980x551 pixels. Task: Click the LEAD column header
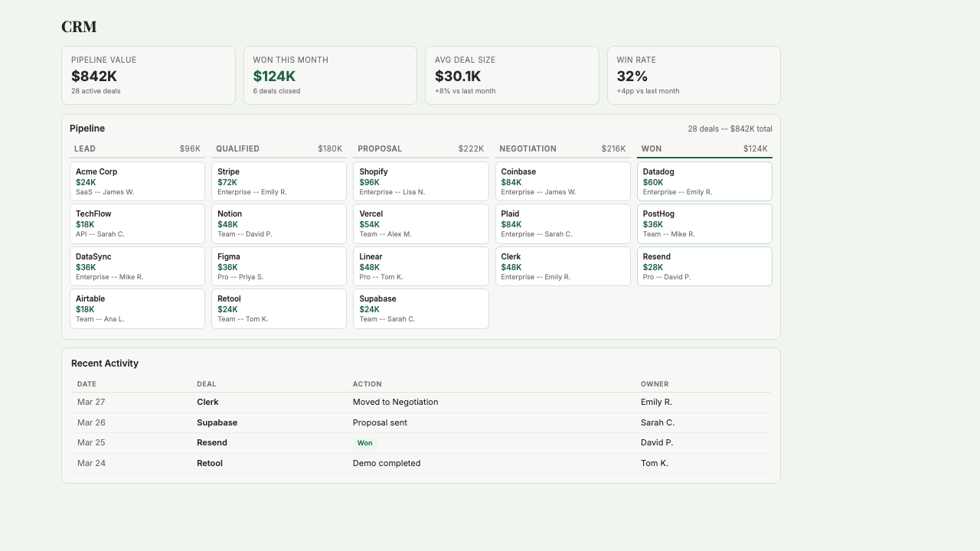coord(84,148)
